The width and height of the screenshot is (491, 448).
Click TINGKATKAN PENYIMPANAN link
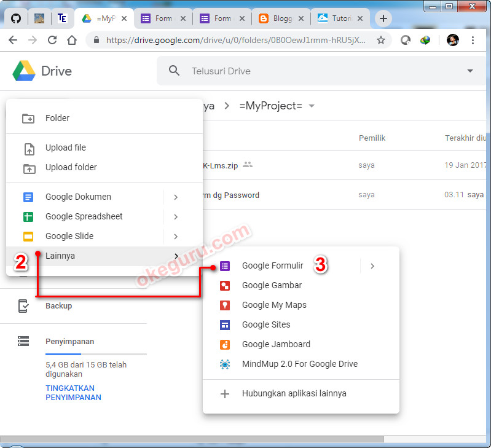click(x=73, y=393)
